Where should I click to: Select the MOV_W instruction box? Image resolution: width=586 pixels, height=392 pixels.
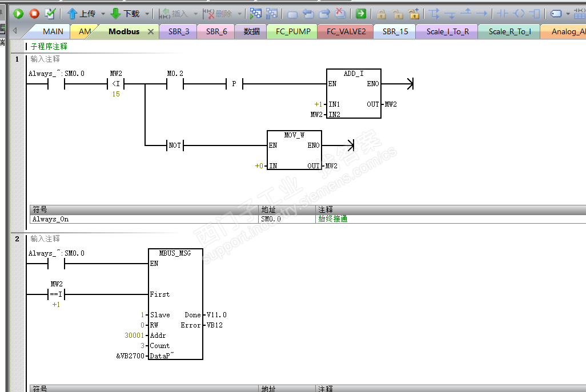click(294, 150)
